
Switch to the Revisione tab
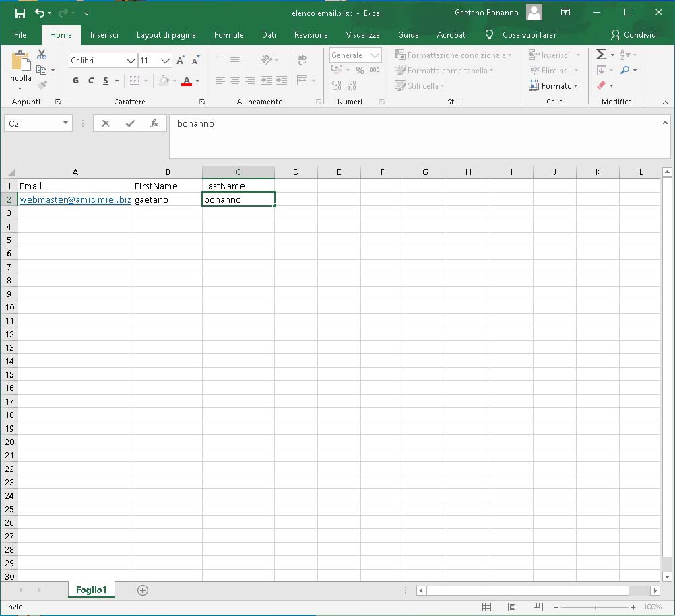pyautogui.click(x=311, y=35)
